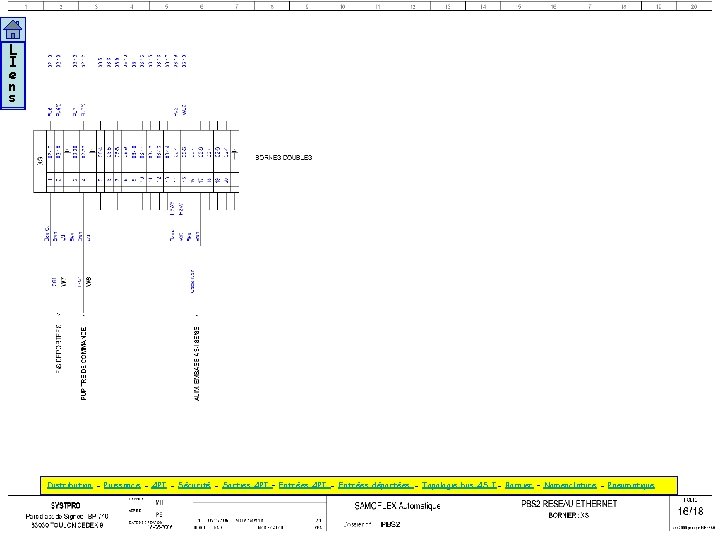Click the page number 16/18
The height and width of the screenshot is (540, 720).
pyautogui.click(x=691, y=511)
